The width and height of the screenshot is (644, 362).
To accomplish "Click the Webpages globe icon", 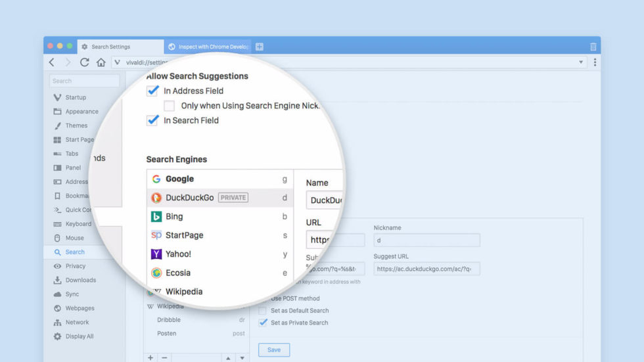I will tap(57, 308).
